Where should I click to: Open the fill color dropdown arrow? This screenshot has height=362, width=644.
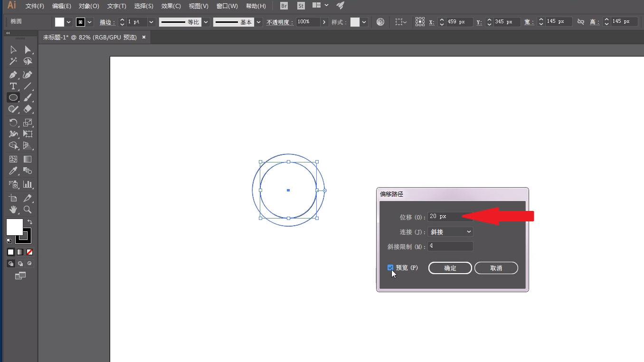[x=68, y=22]
